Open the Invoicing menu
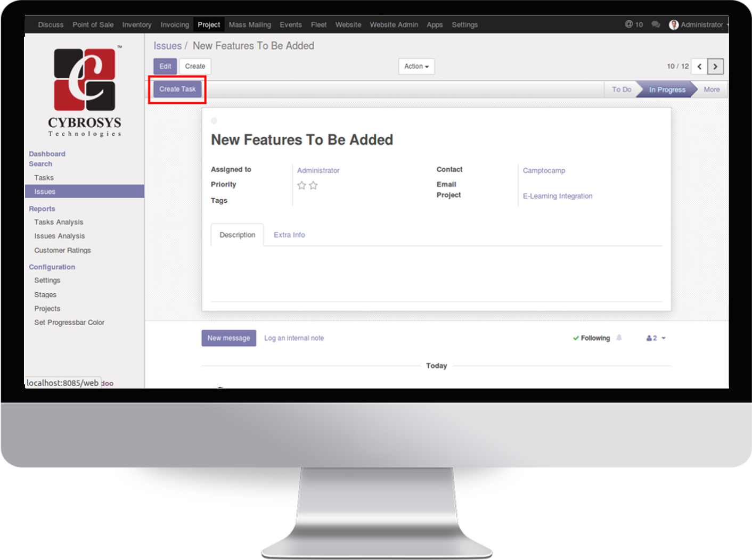 [x=175, y=24]
